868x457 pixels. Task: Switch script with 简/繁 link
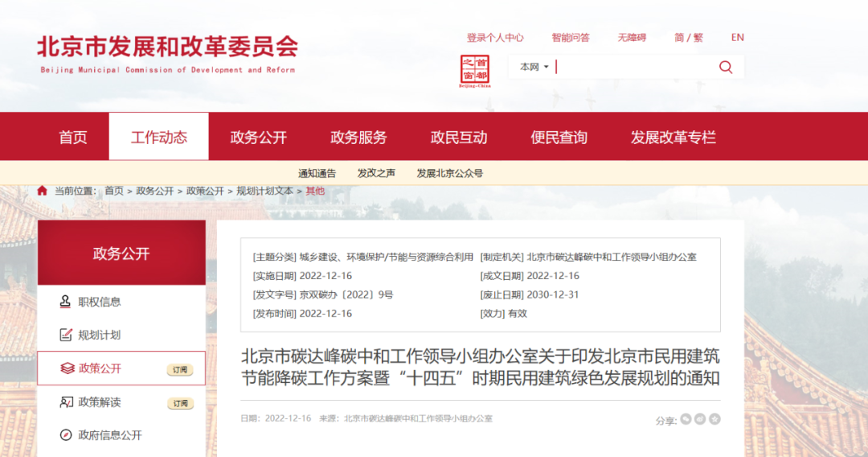(689, 38)
